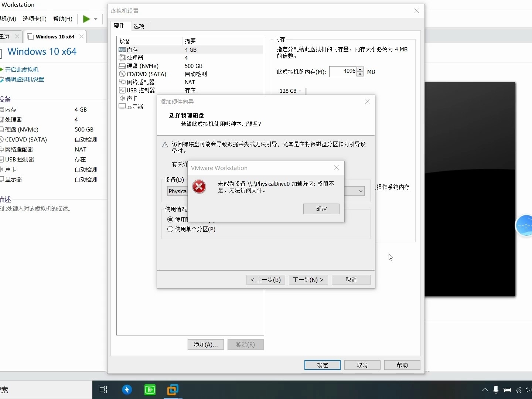Increase memory with the up stepper arrow

(x=360, y=69)
